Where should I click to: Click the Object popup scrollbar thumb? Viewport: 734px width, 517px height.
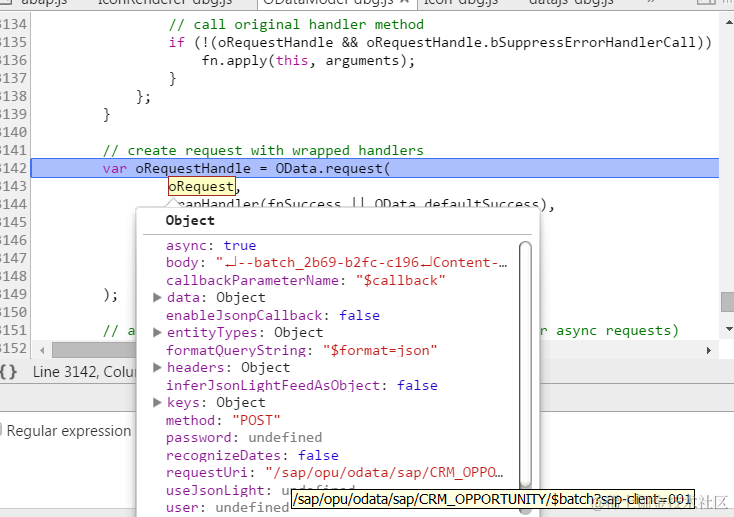(526, 364)
